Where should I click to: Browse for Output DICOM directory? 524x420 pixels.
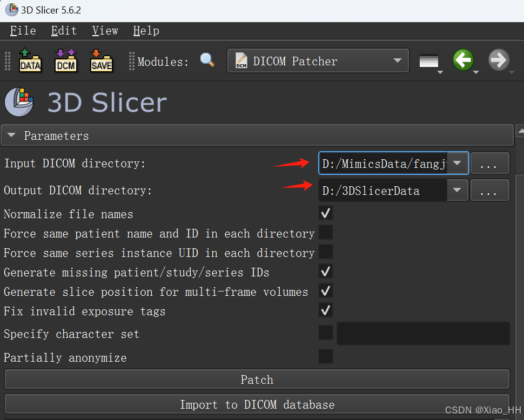click(x=490, y=190)
